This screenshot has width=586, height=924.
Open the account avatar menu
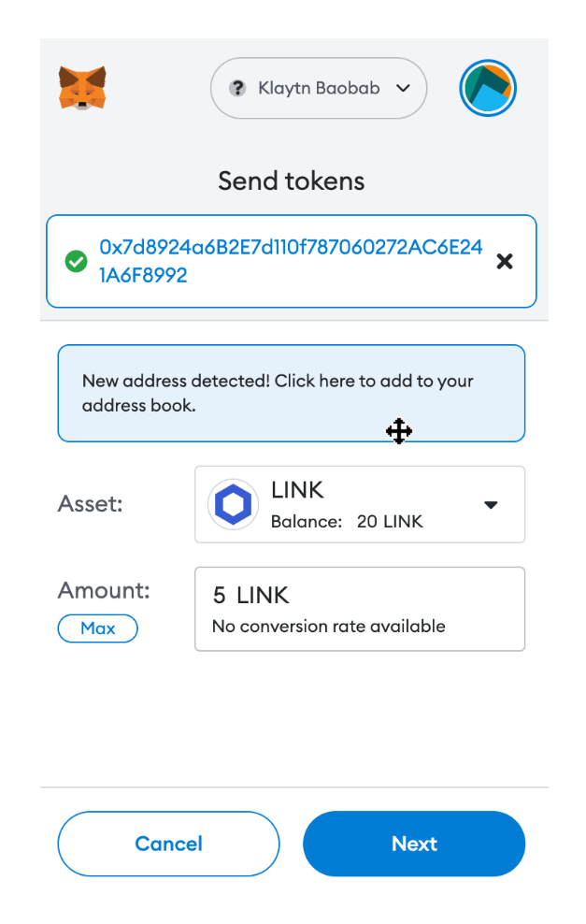point(488,88)
